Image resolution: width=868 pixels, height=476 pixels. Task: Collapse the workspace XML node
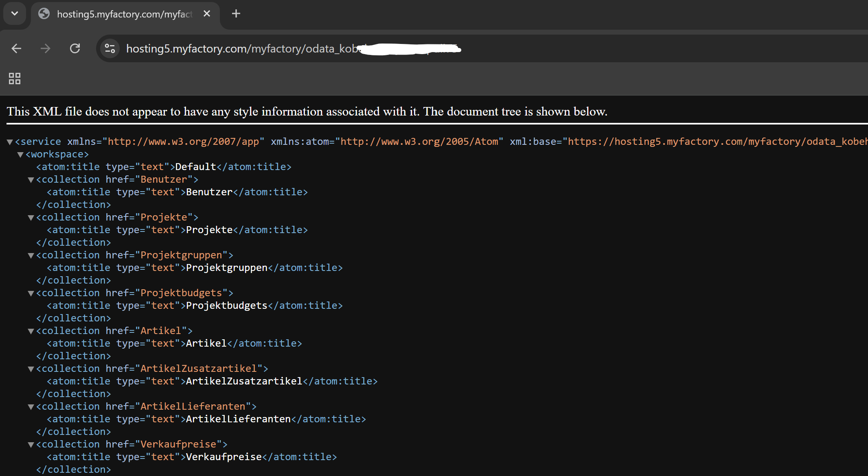tap(20, 155)
